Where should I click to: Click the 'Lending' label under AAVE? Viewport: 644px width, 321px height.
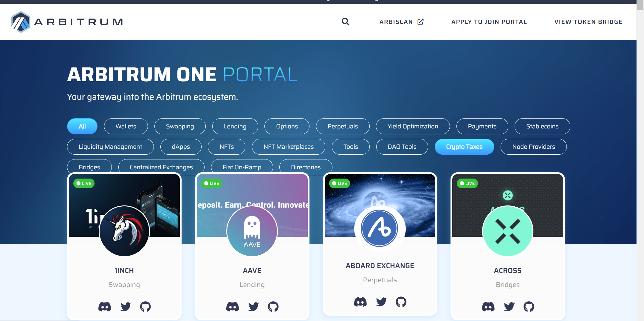252,285
